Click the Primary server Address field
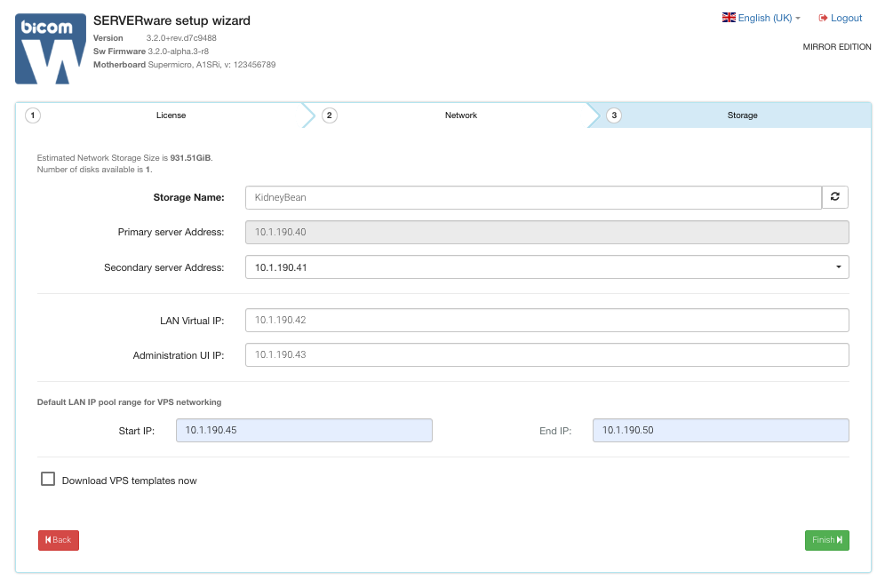 547,232
